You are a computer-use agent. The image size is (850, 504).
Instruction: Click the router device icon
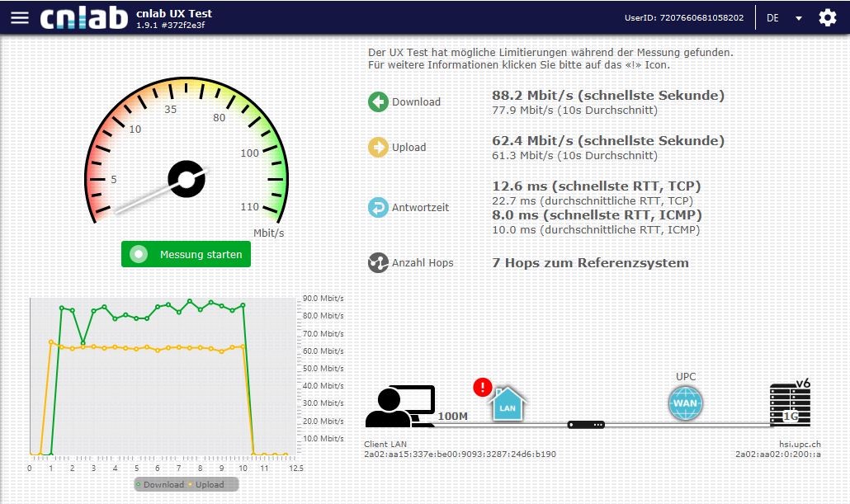pyautogui.click(x=586, y=425)
